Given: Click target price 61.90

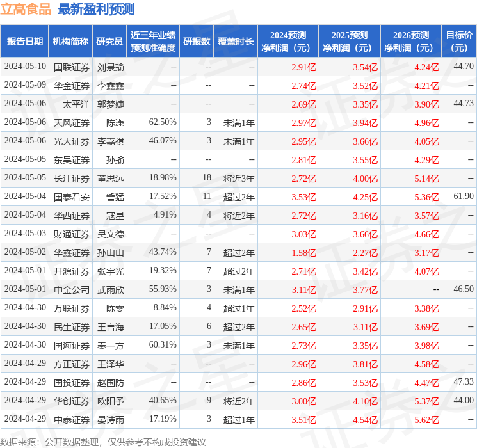Looking at the screenshot, I should tap(464, 196).
